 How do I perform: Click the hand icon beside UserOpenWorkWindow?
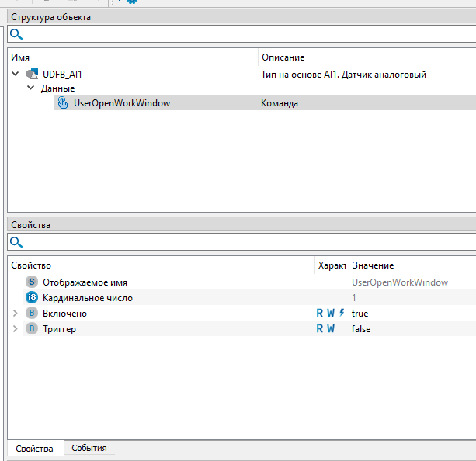click(63, 103)
